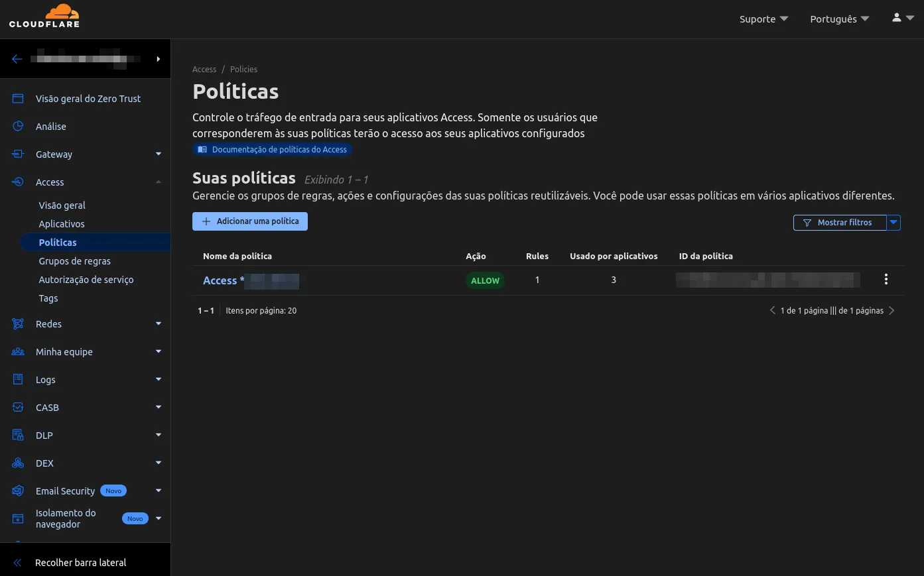Open dropdown arrow next to Mostrar filtros
Image resolution: width=924 pixels, height=576 pixels.
click(894, 223)
